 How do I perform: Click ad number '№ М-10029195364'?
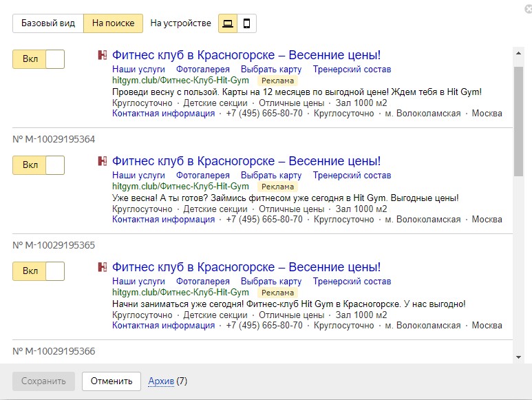[54, 139]
